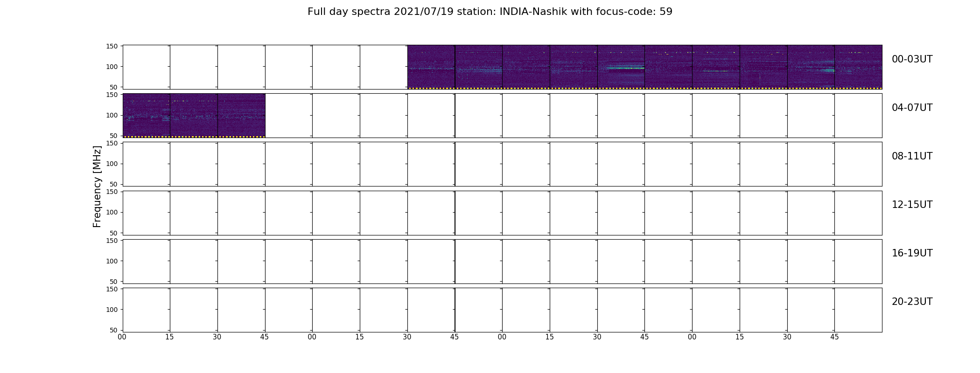The width and height of the screenshot is (980, 373).
Task: Open the last data panel in the 04-07UT row
Action: 241,115
